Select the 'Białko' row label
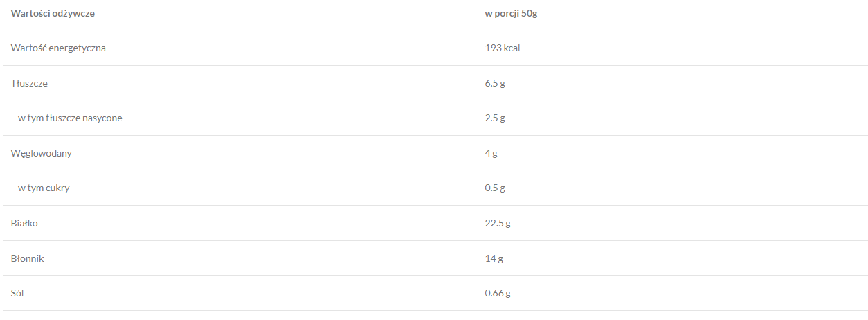This screenshot has width=868, height=320. (24, 223)
